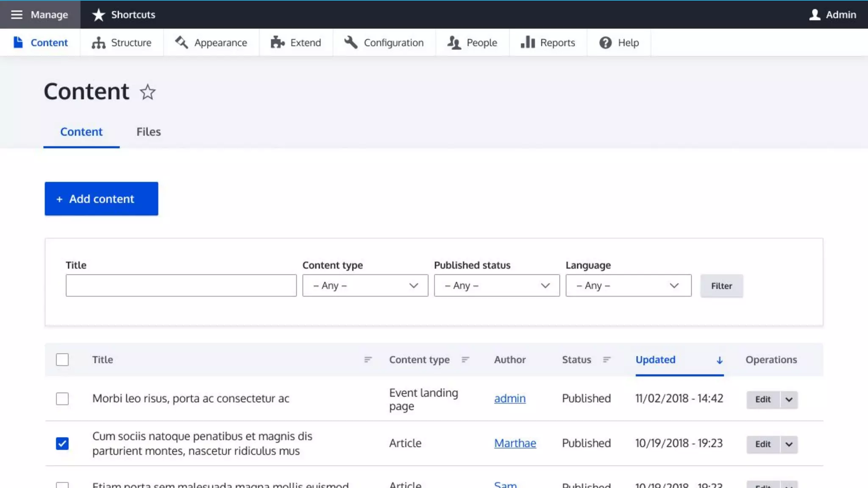Screen dimensions: 868x488
Task: Open the Marthae author link
Action: (515, 443)
